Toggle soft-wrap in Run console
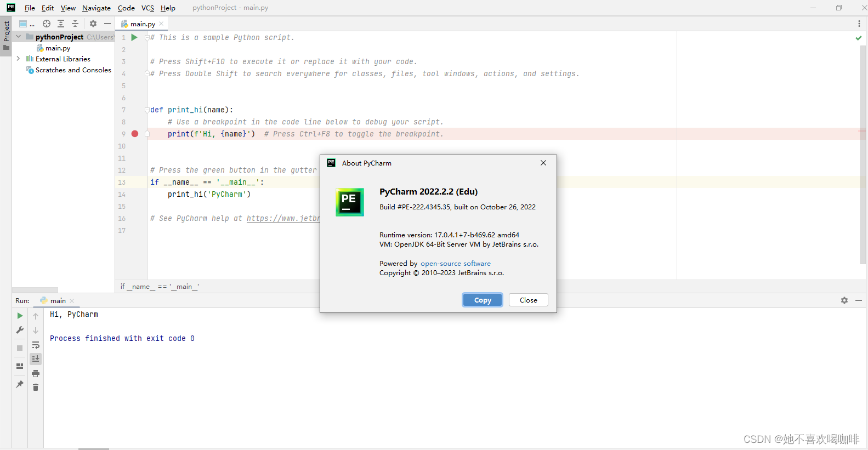Viewport: 868px width, 450px height. tap(36, 345)
